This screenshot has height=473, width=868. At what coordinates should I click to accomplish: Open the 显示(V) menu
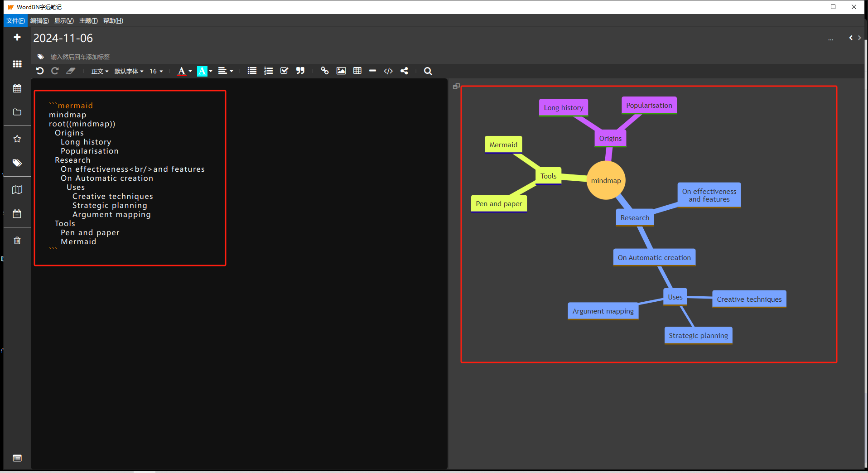coord(64,20)
